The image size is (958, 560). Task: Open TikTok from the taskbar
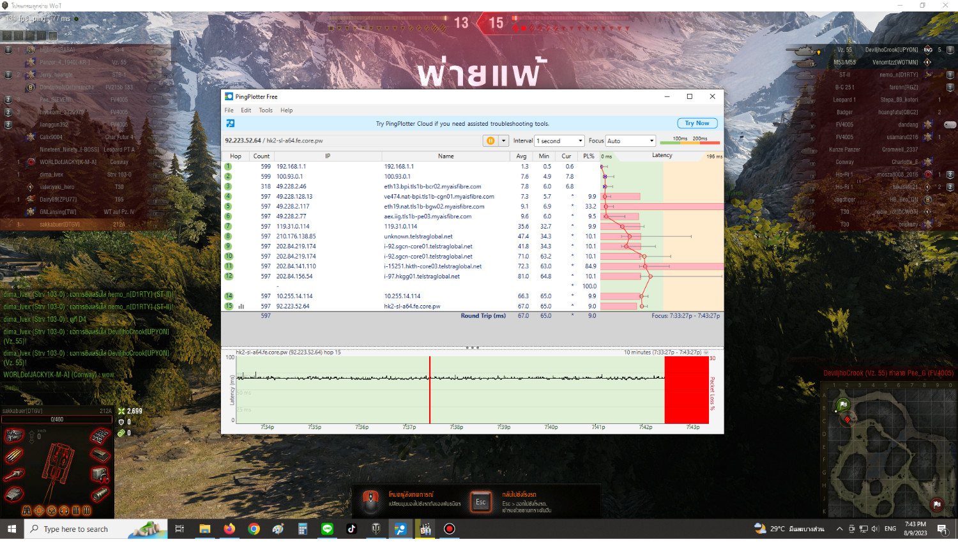click(x=351, y=529)
